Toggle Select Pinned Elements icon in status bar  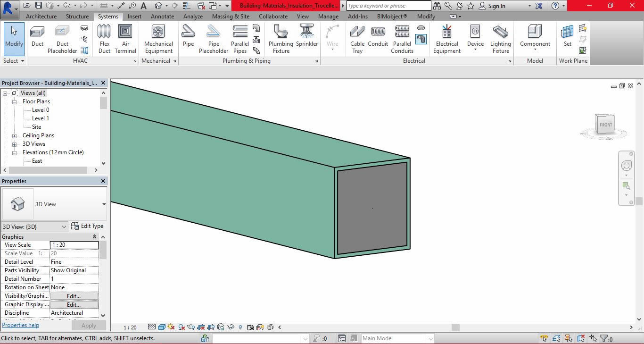pyautogui.click(x=569, y=338)
